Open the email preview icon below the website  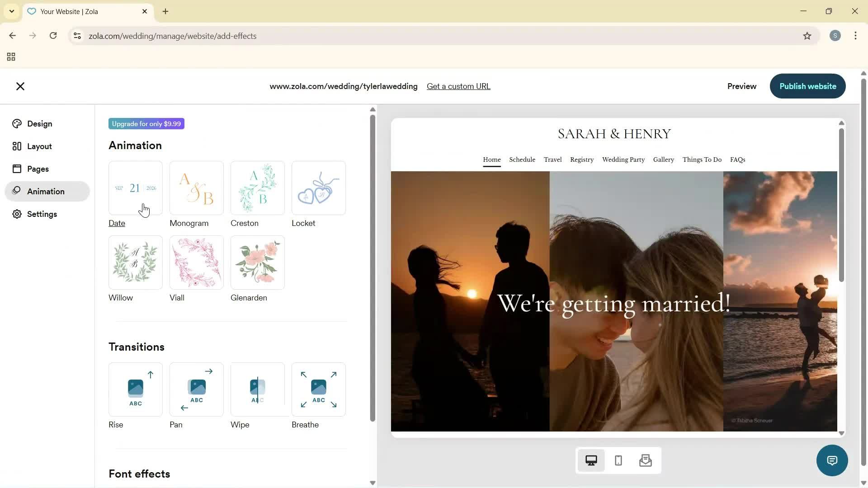[645, 460]
